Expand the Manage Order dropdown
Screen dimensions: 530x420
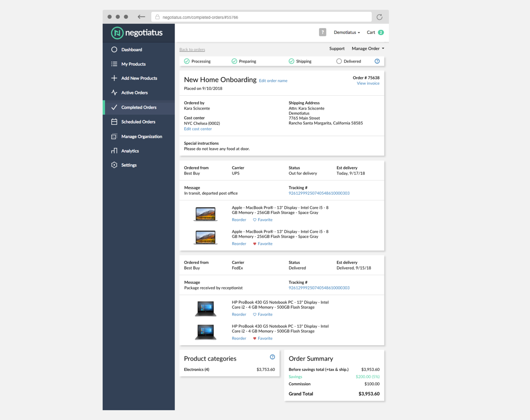(368, 49)
